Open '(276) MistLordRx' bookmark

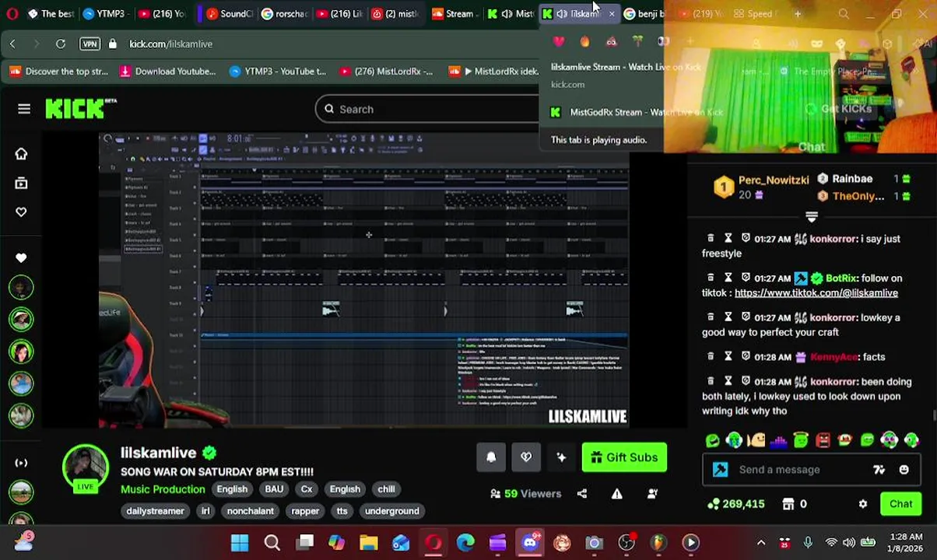tap(385, 72)
